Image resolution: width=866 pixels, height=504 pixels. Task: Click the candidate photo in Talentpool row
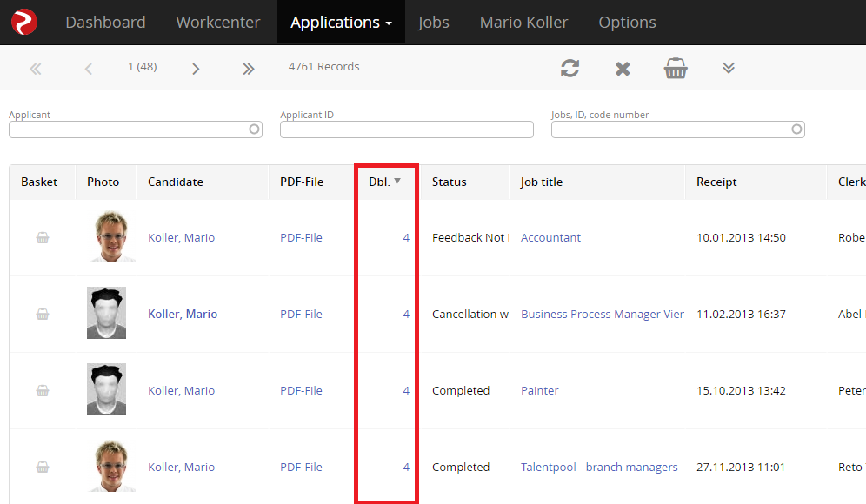tap(111, 466)
